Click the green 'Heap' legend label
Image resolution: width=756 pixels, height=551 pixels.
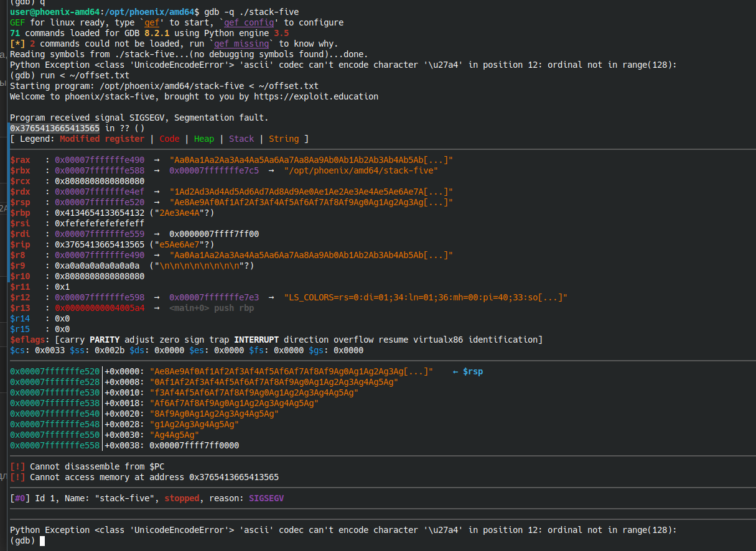203,139
